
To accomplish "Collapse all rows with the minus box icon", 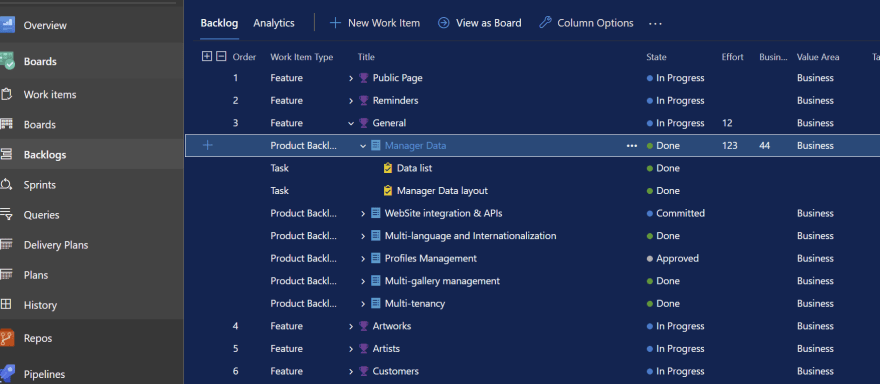I will click(221, 56).
